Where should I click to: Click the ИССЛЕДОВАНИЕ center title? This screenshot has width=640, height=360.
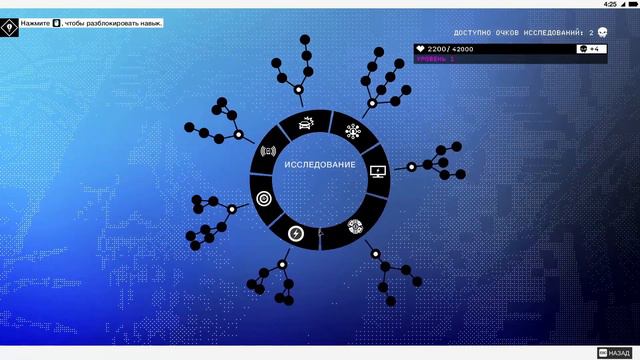click(x=320, y=165)
